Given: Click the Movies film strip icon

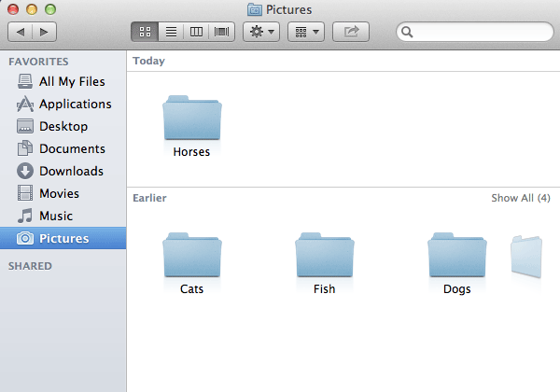Looking at the screenshot, I should [25, 193].
